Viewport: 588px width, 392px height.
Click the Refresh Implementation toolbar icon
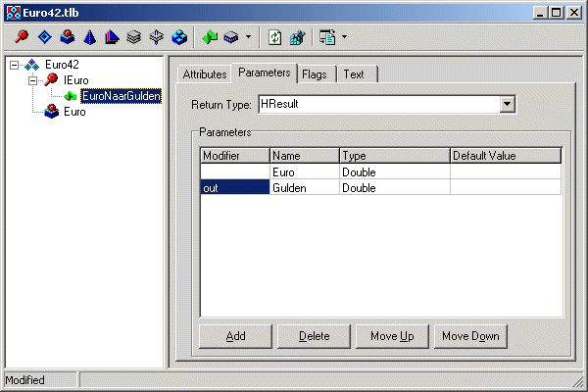pos(275,37)
